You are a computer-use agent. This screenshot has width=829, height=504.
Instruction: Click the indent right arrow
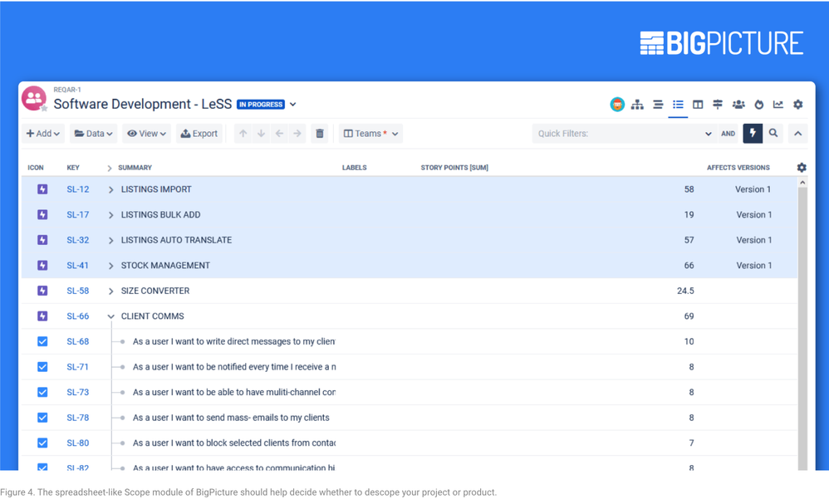pos(297,134)
